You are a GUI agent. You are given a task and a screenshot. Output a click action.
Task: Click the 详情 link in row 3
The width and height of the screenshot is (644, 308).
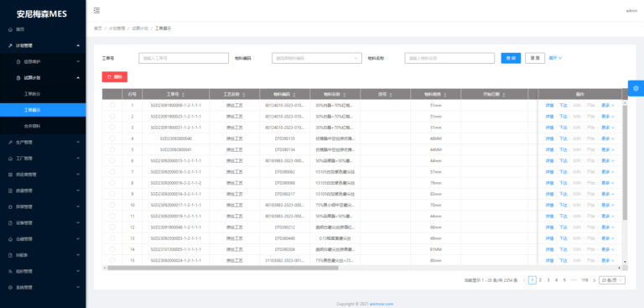click(x=549, y=128)
